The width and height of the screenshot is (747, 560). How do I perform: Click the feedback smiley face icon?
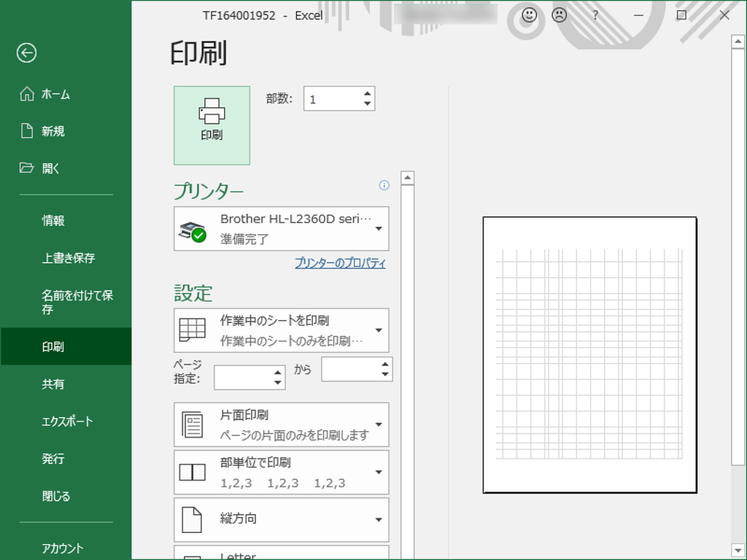point(529,15)
